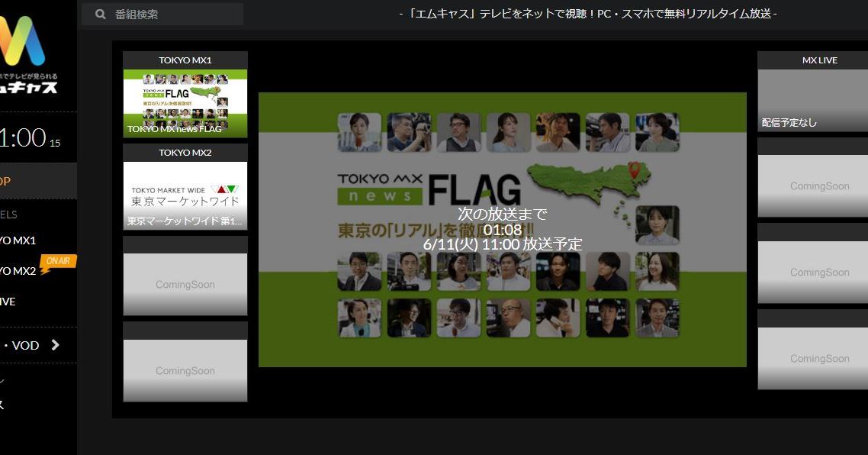Click the 次の放送まで countdown label
This screenshot has width=868, height=455.
[502, 214]
